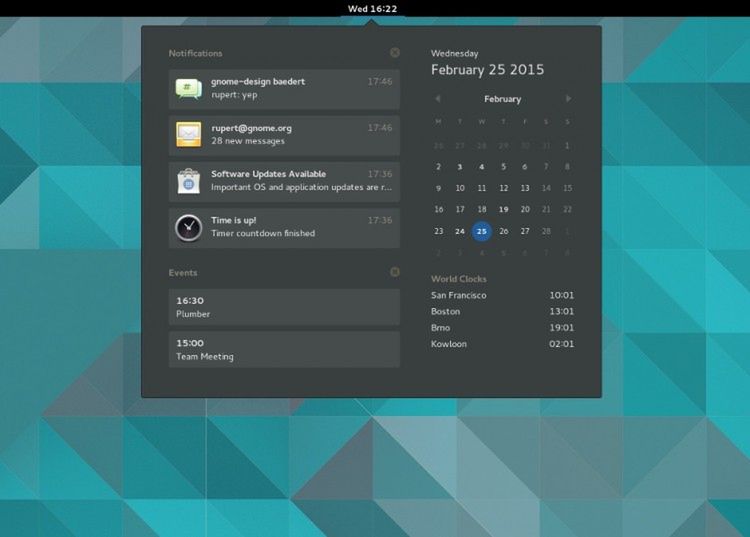The height and width of the screenshot is (537, 750).
Task: Click the San Francisco world clock
Action: 502,295
